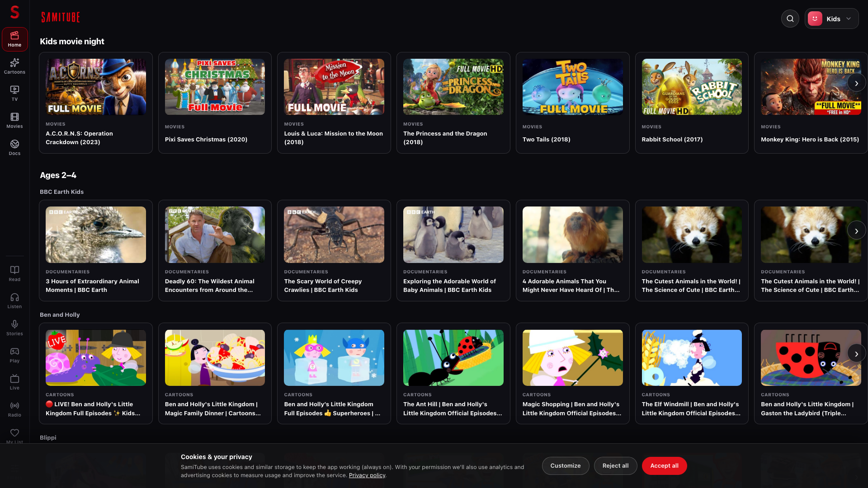Open Gaston the Ladybird cartoon thumbnail
868x488 pixels.
coord(811,358)
